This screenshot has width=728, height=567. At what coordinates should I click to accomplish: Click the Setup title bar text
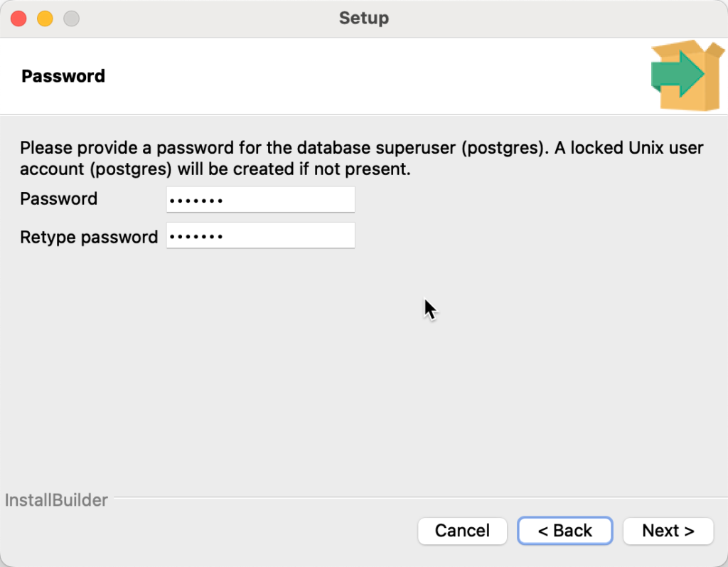click(364, 18)
